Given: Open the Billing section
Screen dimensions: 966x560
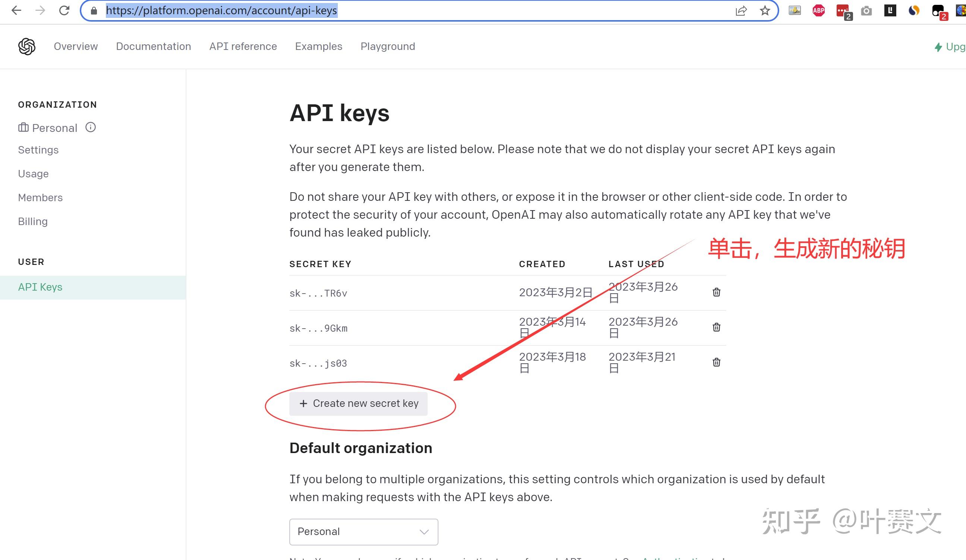Looking at the screenshot, I should click(32, 221).
